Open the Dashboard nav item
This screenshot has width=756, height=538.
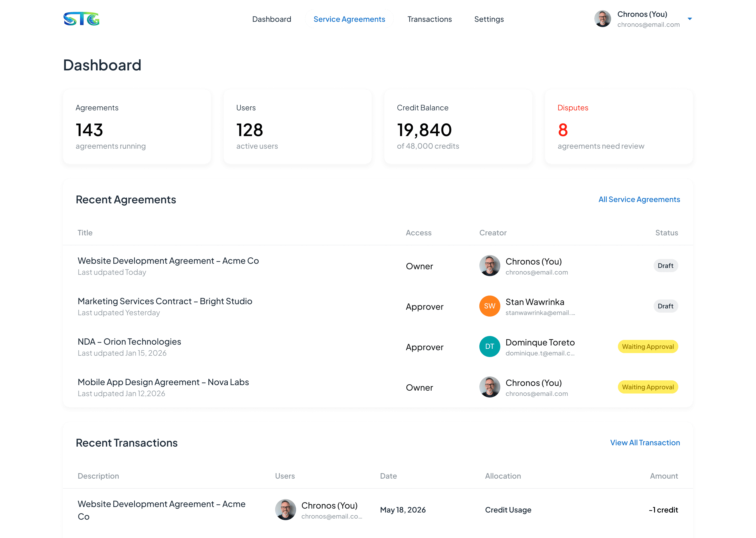pos(271,19)
